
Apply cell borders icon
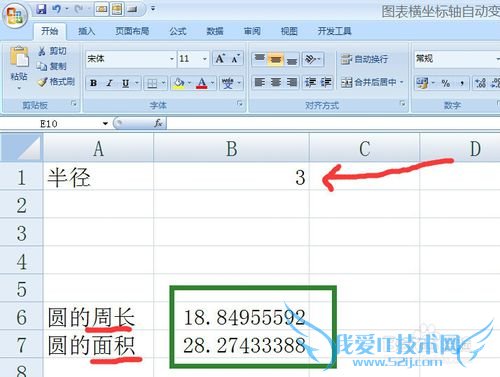152,83
